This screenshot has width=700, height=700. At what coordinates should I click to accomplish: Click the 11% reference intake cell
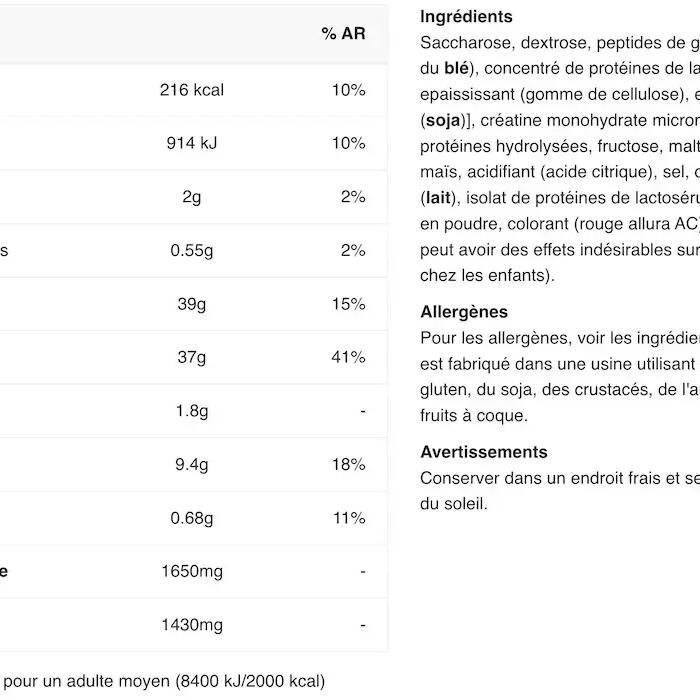349,518
